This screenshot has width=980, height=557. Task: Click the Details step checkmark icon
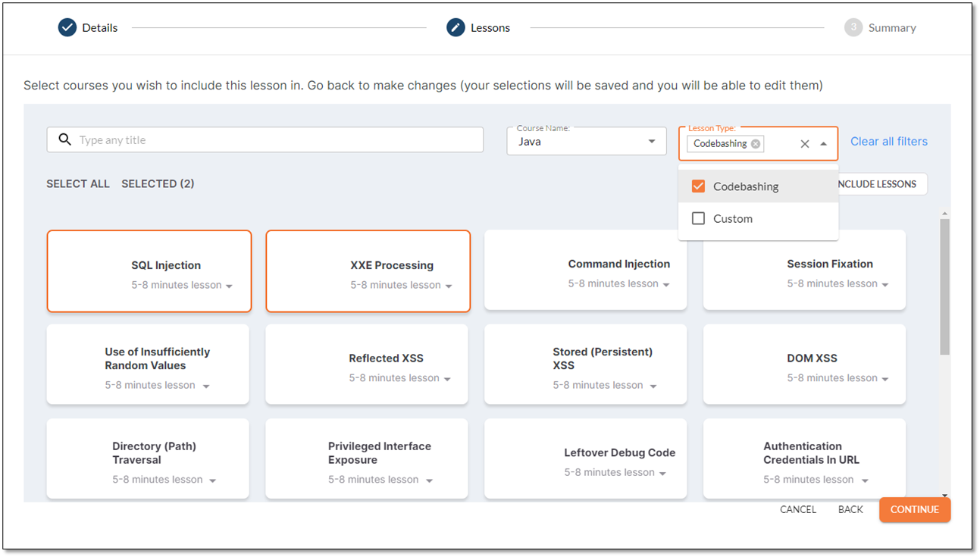(67, 28)
